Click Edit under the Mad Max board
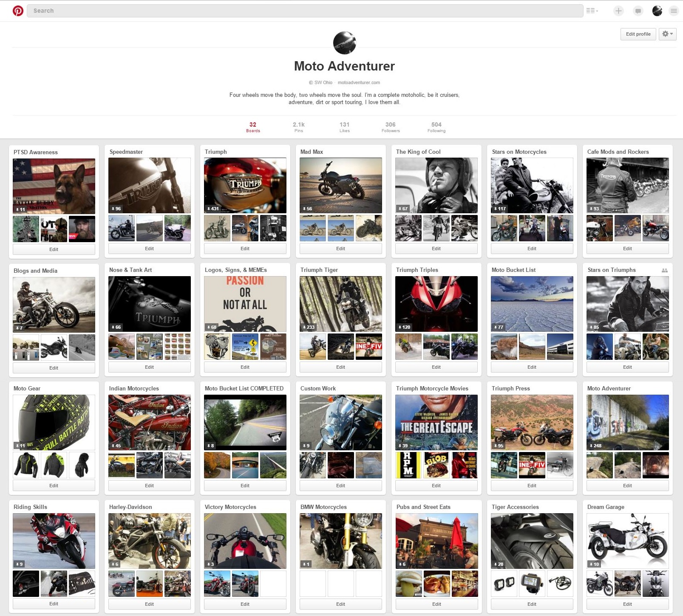Viewport: 683px width, 616px height. click(x=341, y=249)
